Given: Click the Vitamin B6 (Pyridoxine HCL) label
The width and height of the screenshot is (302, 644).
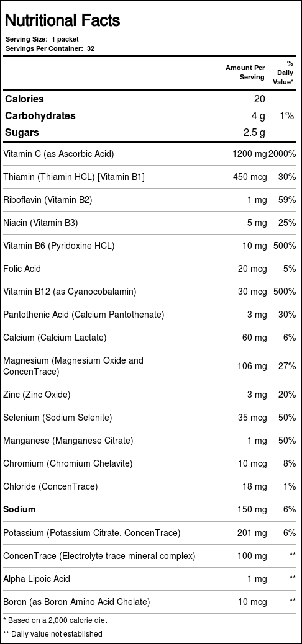Looking at the screenshot, I should [59, 246].
